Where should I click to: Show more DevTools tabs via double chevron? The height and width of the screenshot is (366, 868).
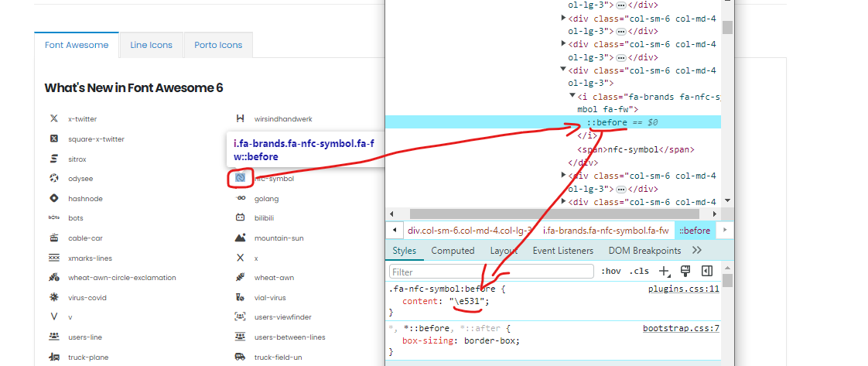point(697,250)
